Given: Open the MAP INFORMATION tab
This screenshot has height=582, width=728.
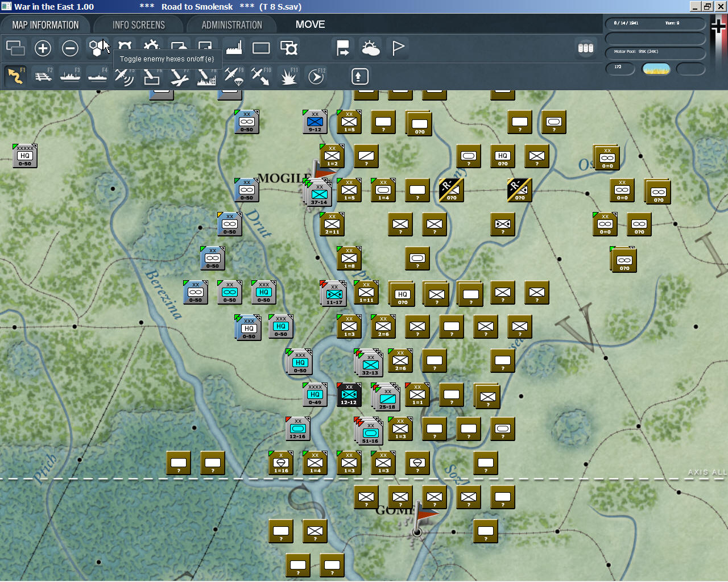Looking at the screenshot, I should coord(45,25).
